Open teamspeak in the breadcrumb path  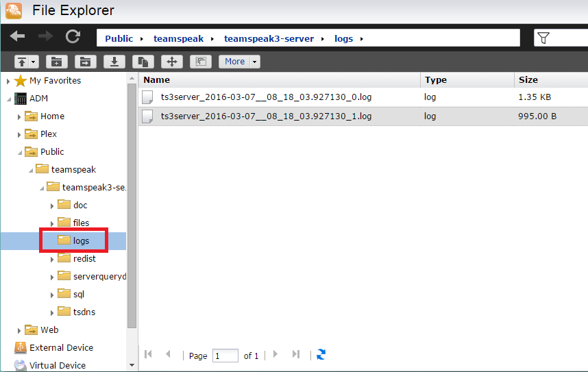point(178,38)
